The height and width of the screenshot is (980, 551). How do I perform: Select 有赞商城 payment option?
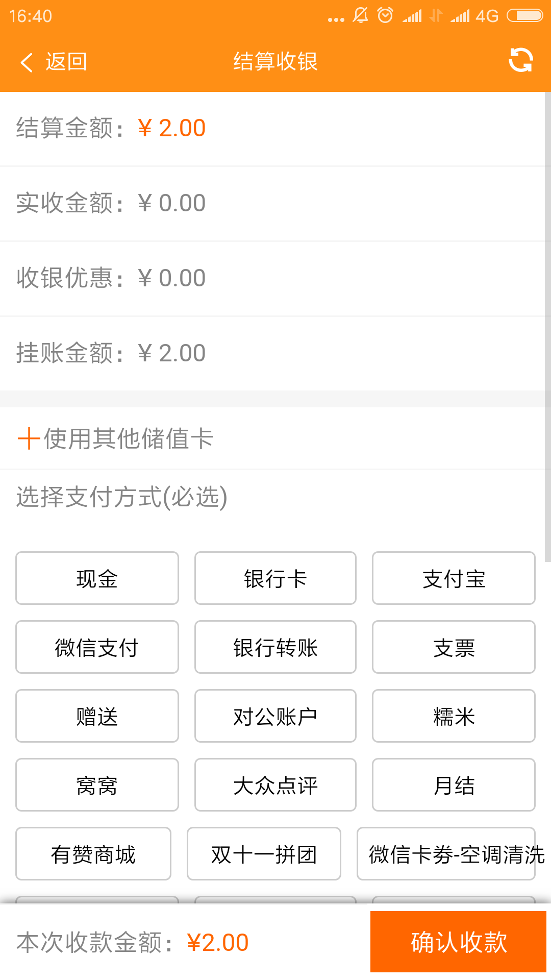(93, 854)
